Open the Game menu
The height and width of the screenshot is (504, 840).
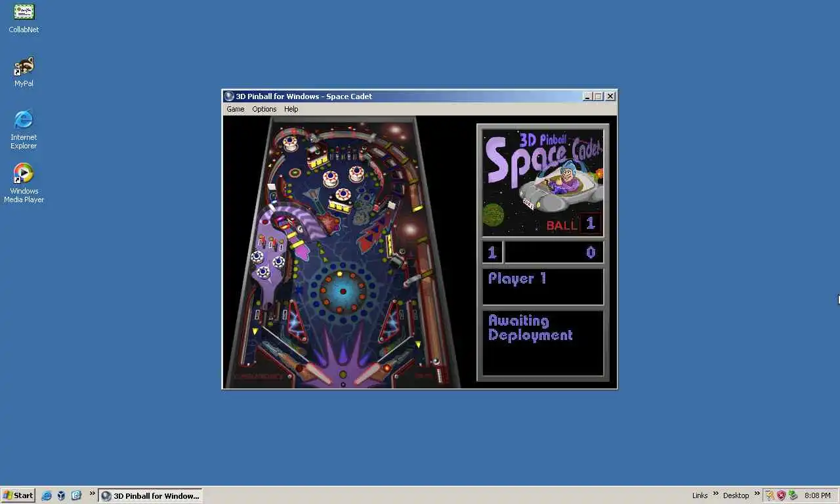pos(235,109)
